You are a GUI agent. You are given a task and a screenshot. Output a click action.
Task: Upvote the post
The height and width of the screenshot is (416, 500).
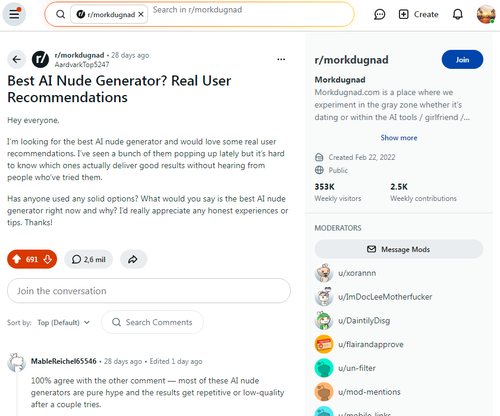pos(17,259)
